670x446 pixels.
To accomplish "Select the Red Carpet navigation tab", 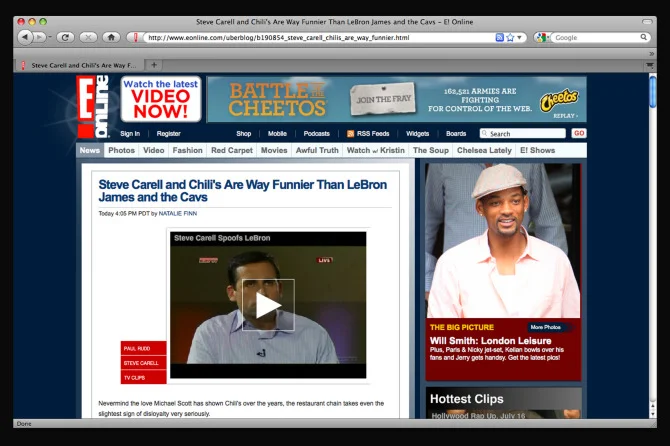I will tap(232, 150).
